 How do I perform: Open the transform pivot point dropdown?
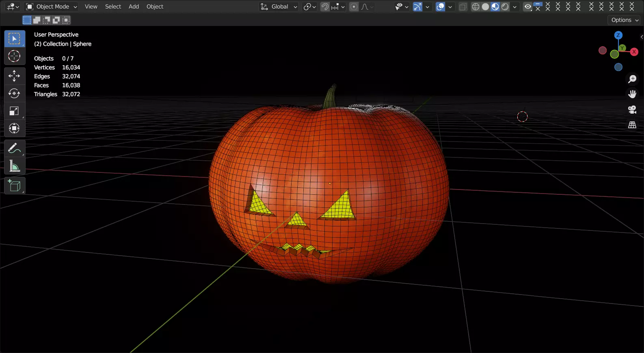tap(310, 6)
